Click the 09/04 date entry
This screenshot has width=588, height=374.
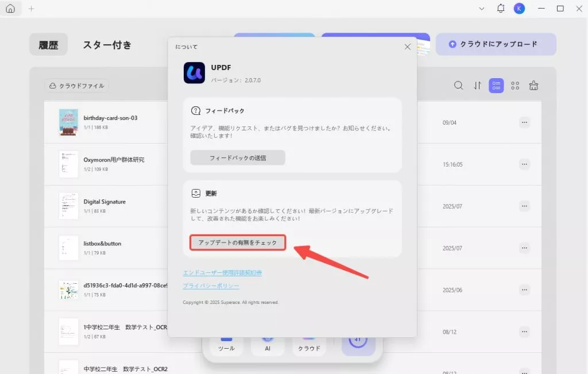click(449, 123)
